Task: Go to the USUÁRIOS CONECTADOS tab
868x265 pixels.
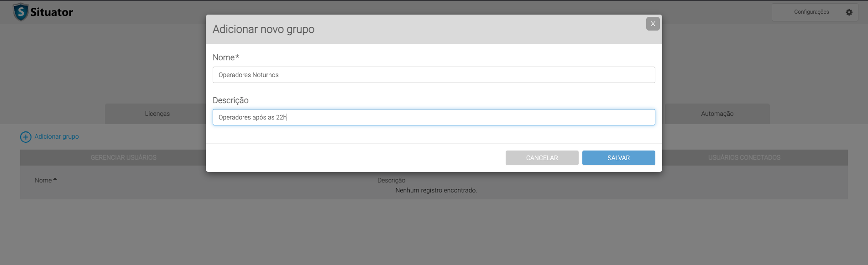Action: coord(744,157)
